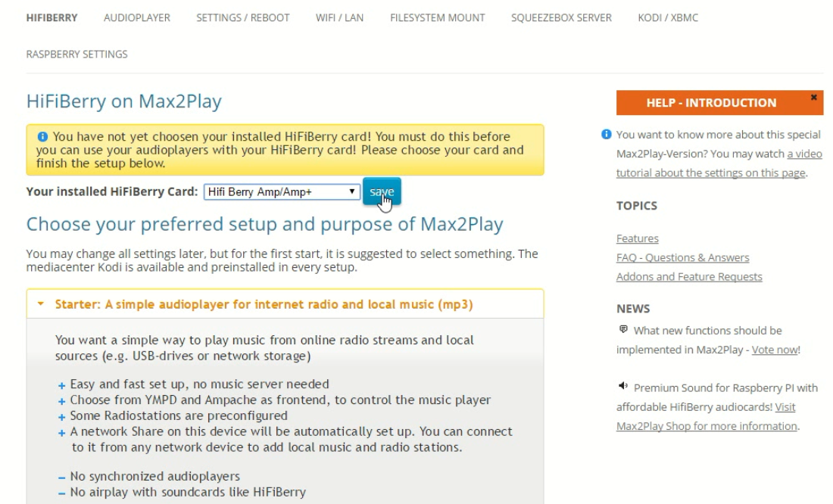This screenshot has height=504, width=833.
Task: Click the HELP - INTRODUCTION header
Action: point(711,102)
